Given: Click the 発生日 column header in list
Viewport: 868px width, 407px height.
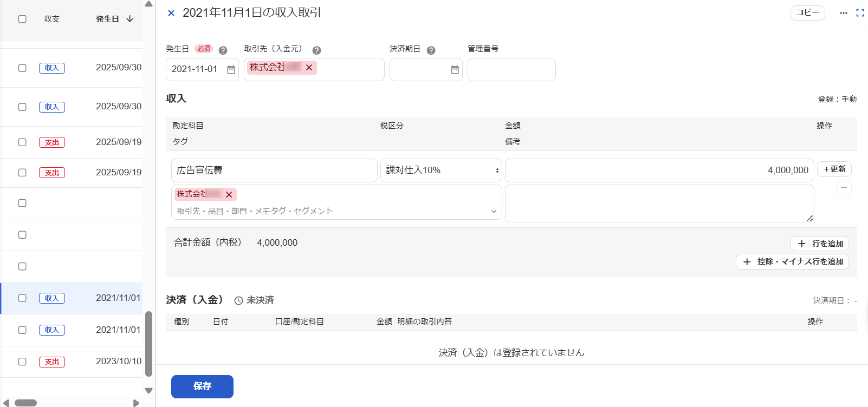Looking at the screenshot, I should (x=107, y=19).
